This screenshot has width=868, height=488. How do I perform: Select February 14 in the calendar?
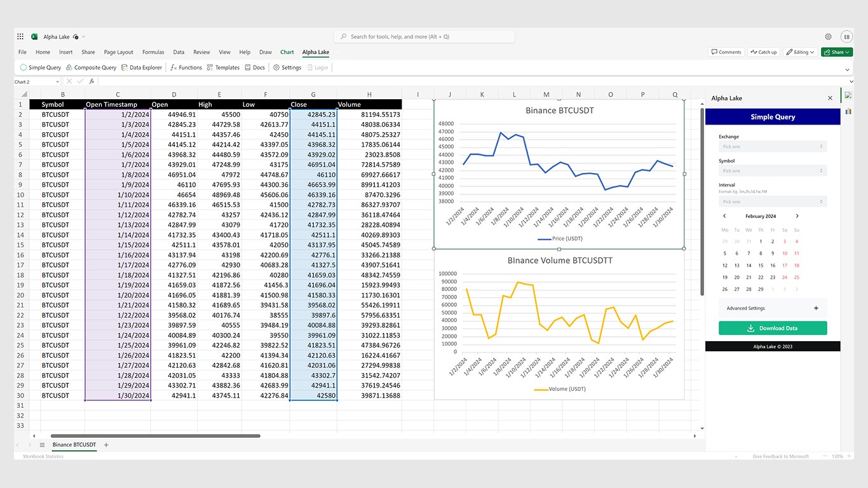pos(749,266)
